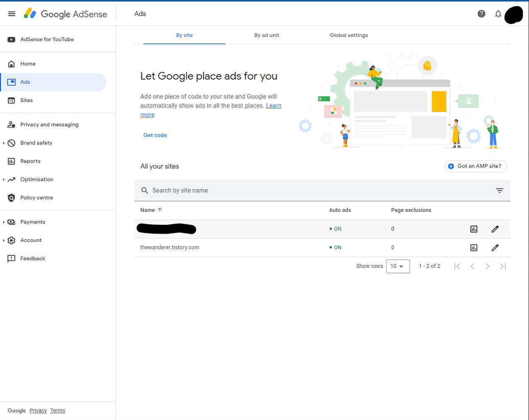529x420 pixels.
Task: Click the search magnifier icon
Action: click(145, 190)
